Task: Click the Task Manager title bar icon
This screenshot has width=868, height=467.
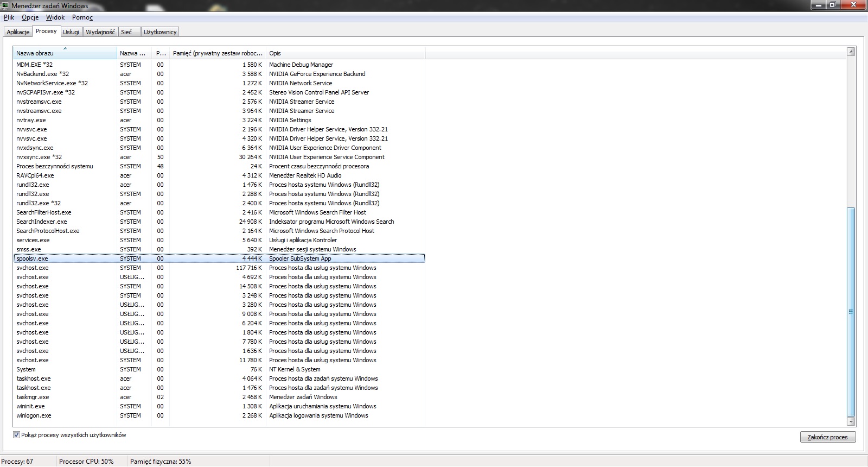Action: (x=5, y=5)
